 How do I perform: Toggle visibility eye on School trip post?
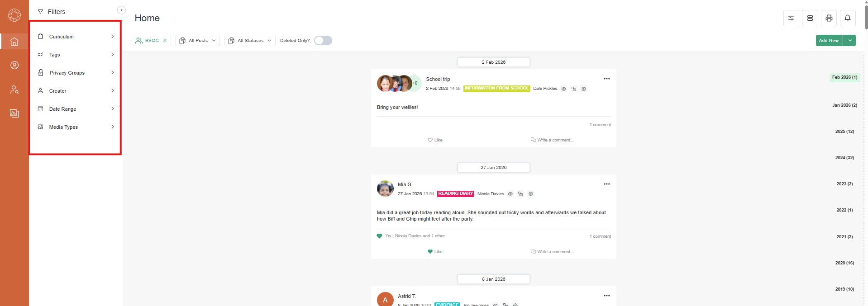point(564,89)
